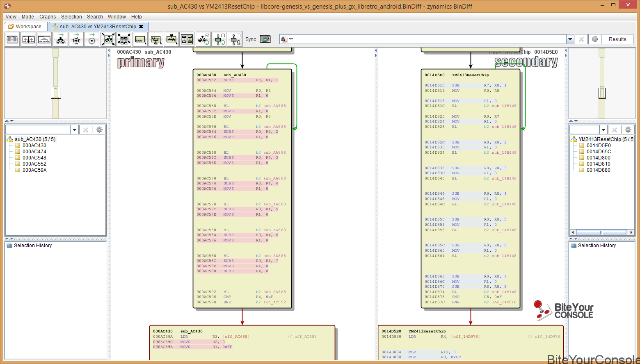Screen dimensions: 640x364
Task: Select 0014D810 in secondary tree
Action: (599, 164)
